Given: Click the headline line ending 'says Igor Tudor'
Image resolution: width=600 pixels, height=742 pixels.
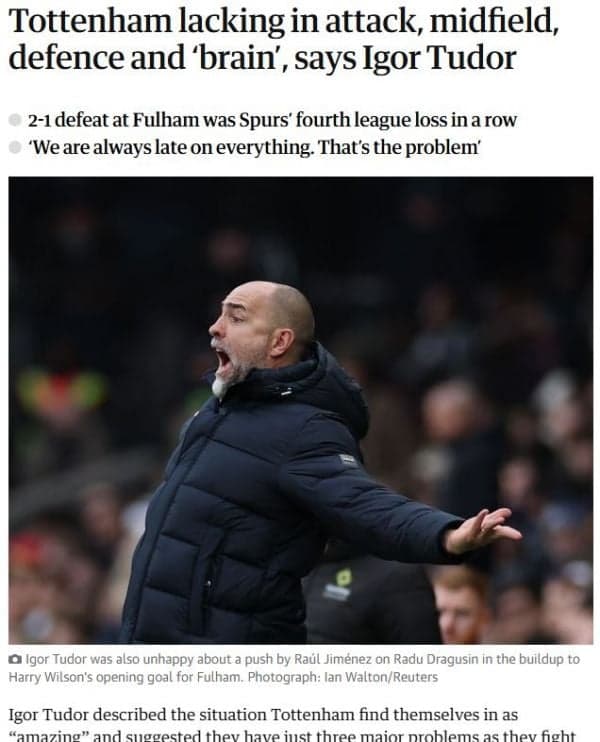Looking at the screenshot, I should click(262, 59).
